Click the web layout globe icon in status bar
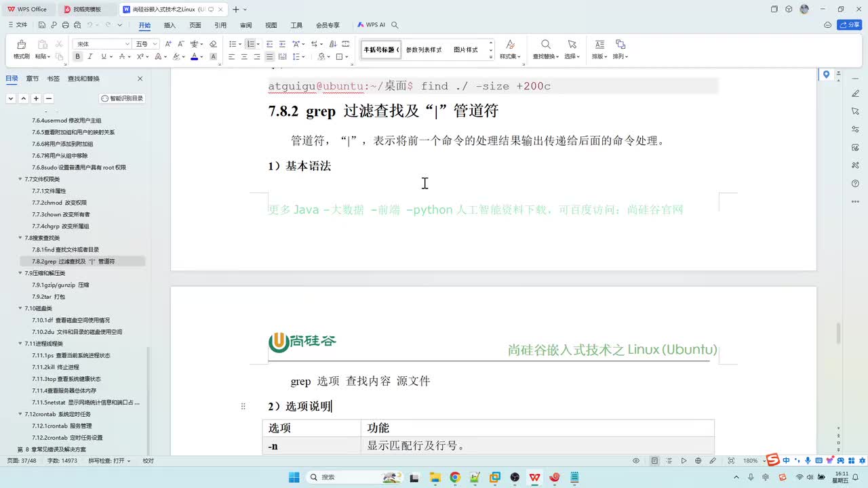 coord(698,461)
